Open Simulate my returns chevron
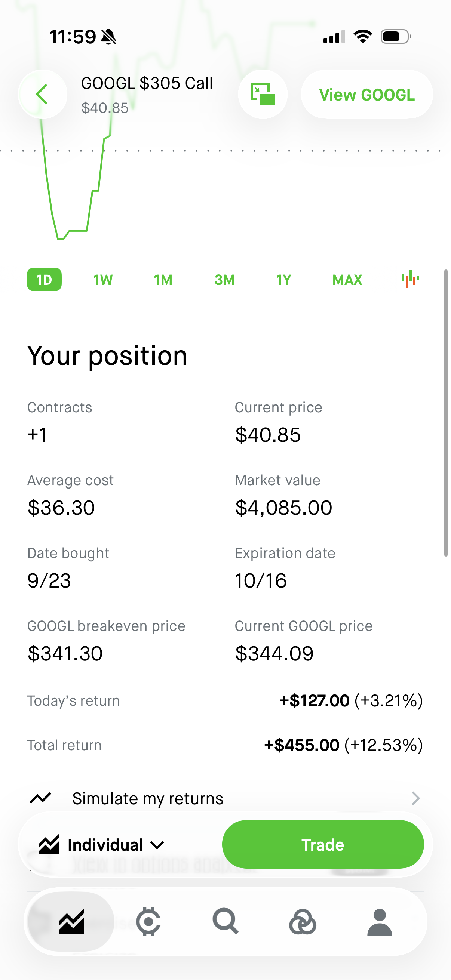This screenshot has height=980, width=451. [415, 798]
